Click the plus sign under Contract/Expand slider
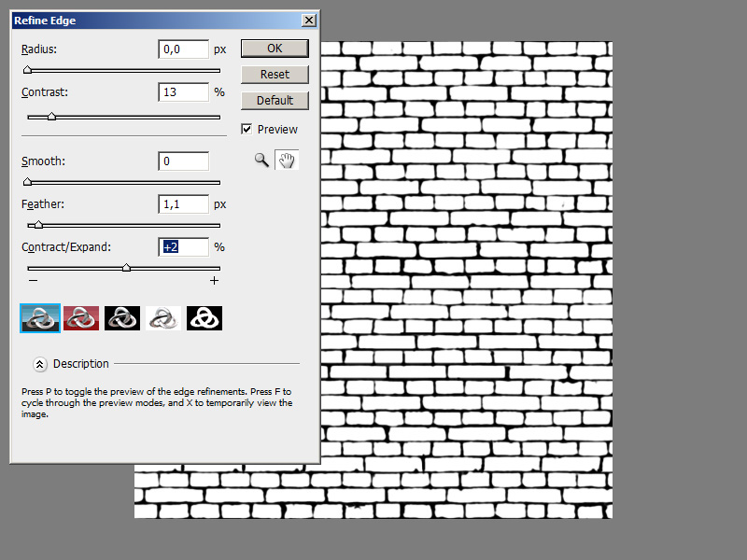 click(215, 281)
